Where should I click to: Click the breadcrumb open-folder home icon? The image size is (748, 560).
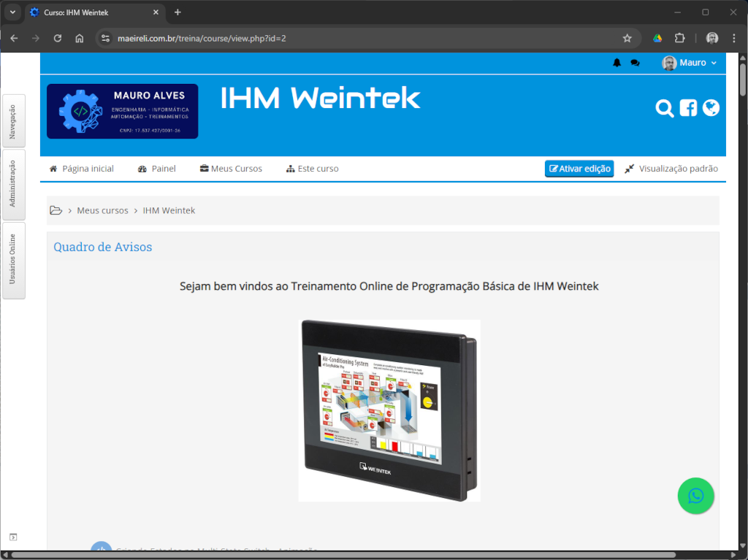56,210
